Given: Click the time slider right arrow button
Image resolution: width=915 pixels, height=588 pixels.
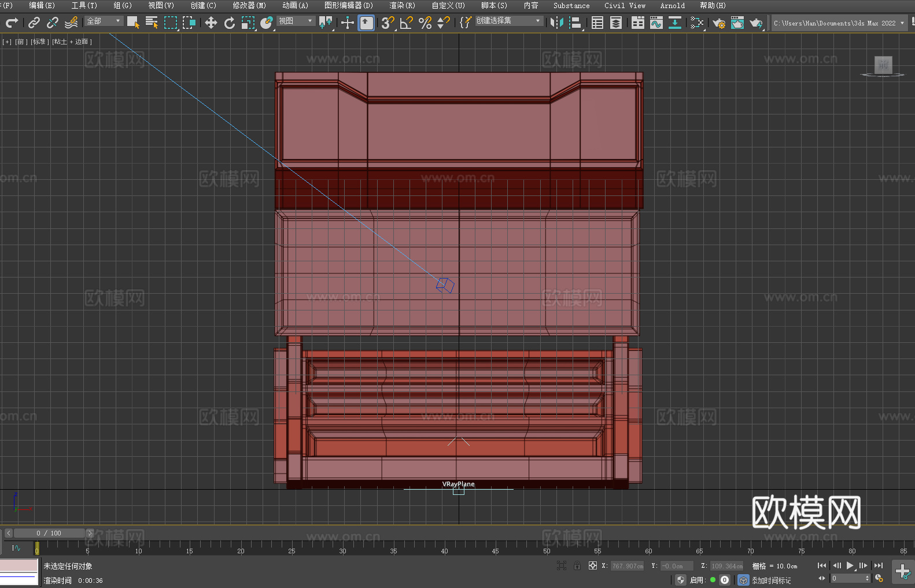Looking at the screenshot, I should point(90,533).
